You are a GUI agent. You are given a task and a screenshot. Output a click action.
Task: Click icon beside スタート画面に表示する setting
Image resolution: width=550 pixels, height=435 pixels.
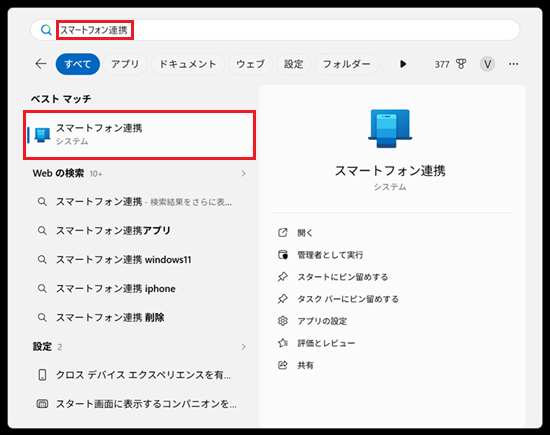(x=42, y=404)
